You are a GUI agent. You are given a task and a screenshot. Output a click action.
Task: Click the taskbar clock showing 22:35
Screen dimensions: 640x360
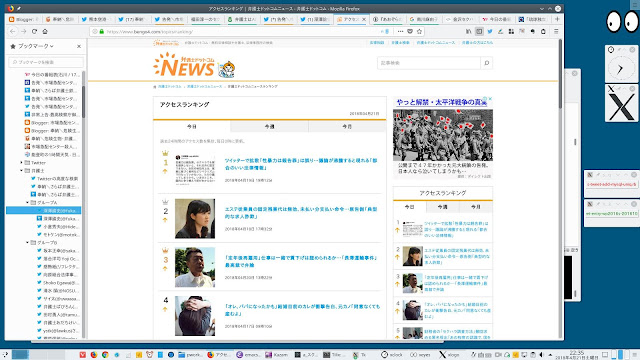point(577,355)
